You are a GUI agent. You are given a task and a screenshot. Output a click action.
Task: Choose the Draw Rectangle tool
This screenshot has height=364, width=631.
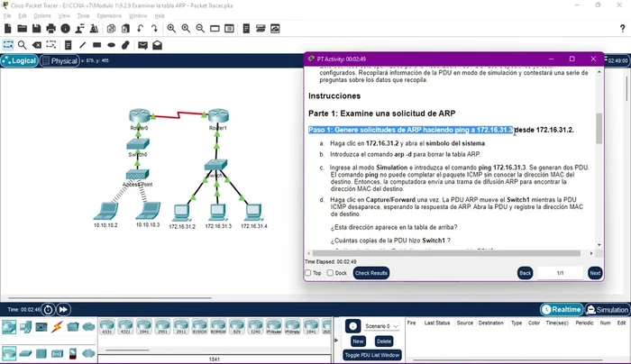97,45
